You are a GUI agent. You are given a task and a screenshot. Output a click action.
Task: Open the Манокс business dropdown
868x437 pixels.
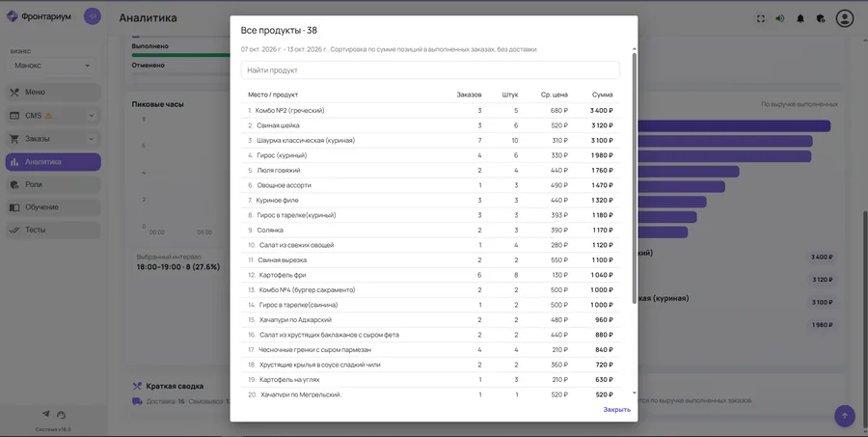(x=51, y=66)
